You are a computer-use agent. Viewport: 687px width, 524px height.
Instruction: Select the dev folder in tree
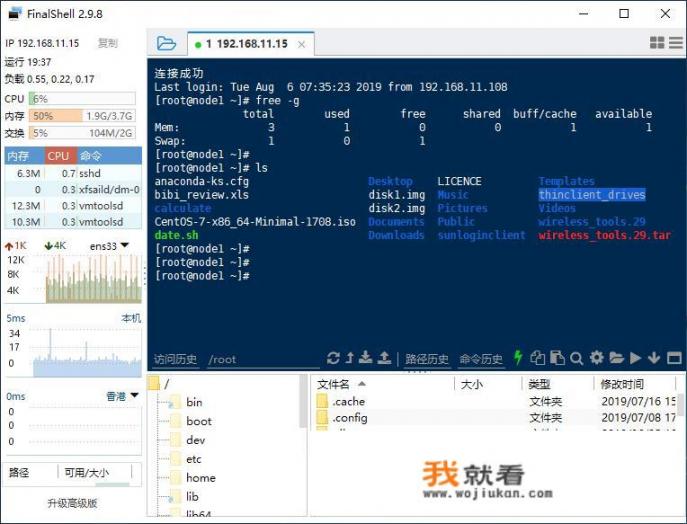(x=188, y=440)
